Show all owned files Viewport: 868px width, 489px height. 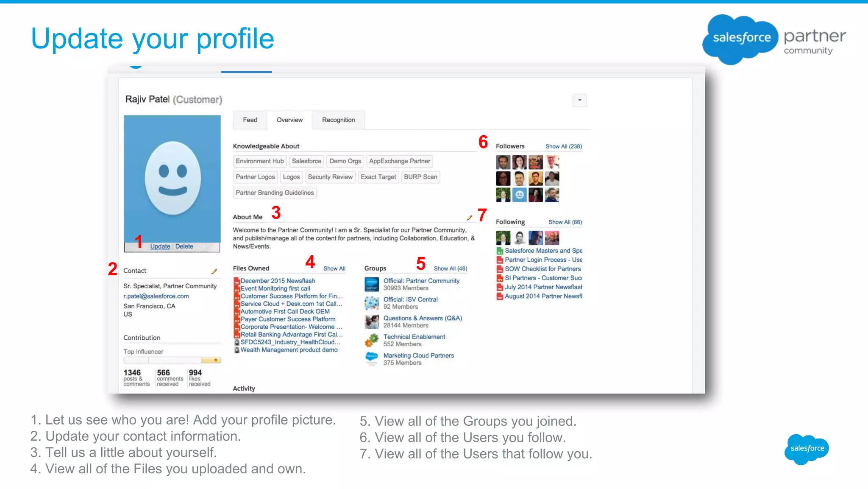(x=334, y=269)
